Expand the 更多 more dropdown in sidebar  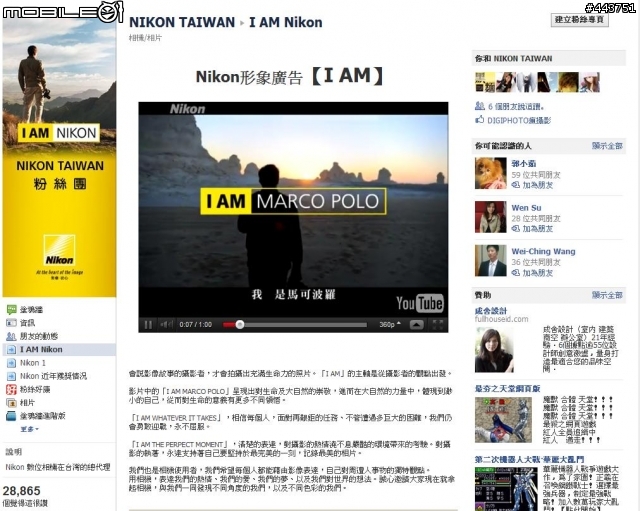[30, 429]
